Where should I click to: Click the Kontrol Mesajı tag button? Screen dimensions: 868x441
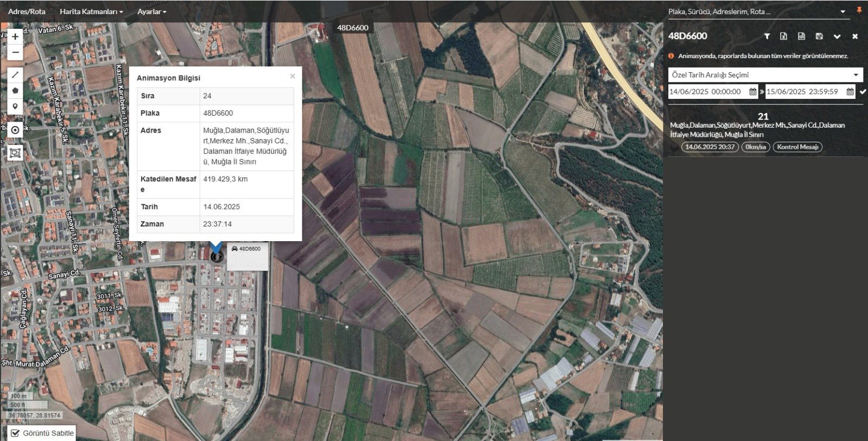point(797,147)
